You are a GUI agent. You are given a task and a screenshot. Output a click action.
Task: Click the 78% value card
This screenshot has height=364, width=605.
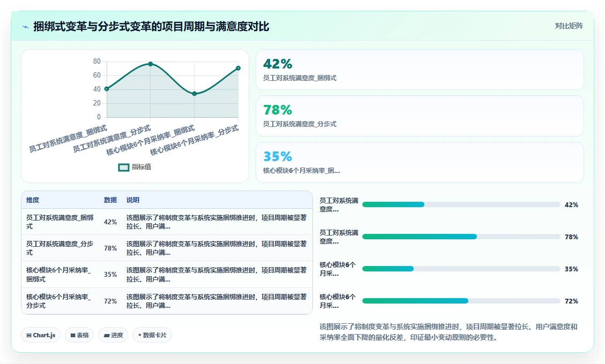coord(420,116)
